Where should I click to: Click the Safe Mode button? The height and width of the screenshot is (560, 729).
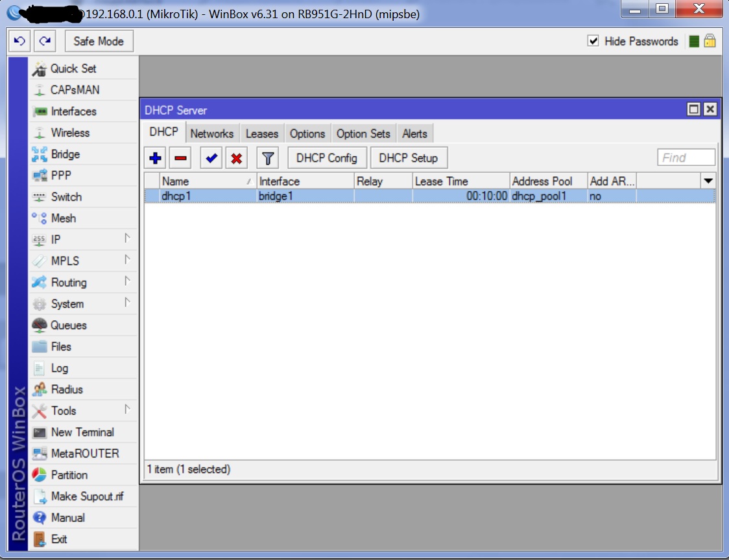point(99,41)
